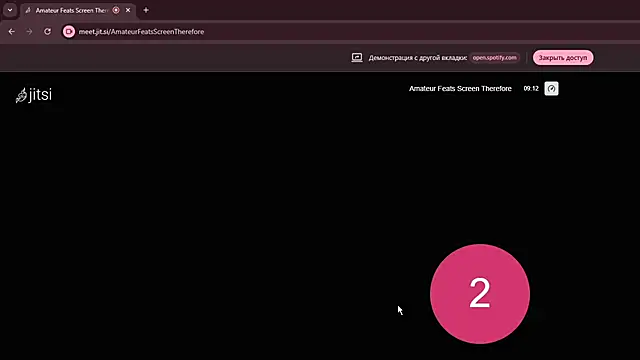640x360 pixels.
Task: Click the screen sharing indicator icon
Action: click(357, 58)
